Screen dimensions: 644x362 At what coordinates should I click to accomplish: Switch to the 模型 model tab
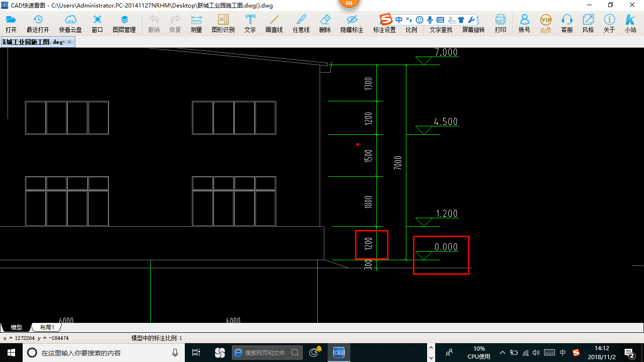[x=16, y=327]
